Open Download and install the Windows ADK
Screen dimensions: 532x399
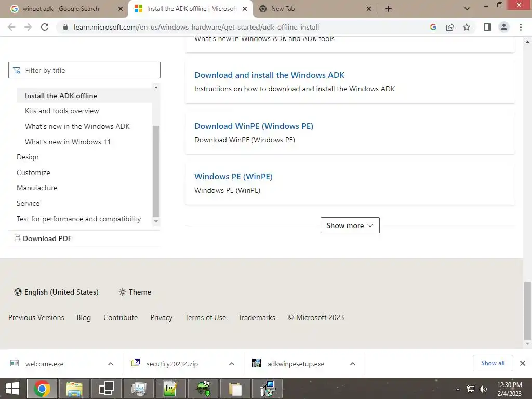(270, 75)
